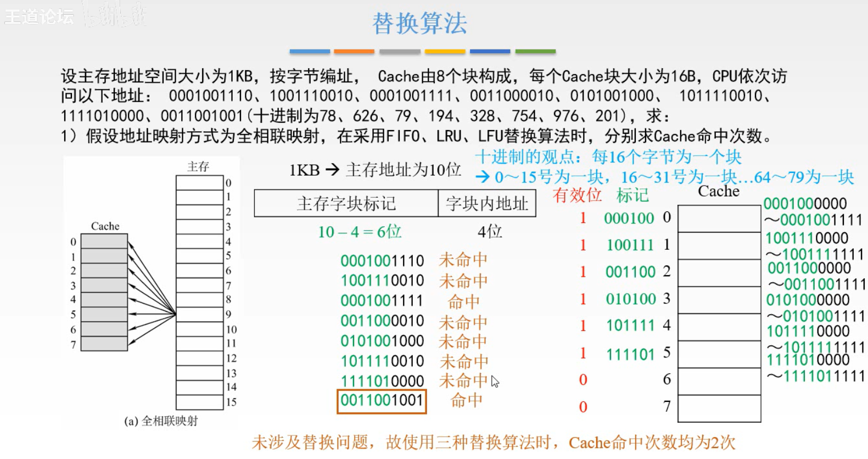
Task: Select the empty Cache block row 7 on the right
Action: 719,408
